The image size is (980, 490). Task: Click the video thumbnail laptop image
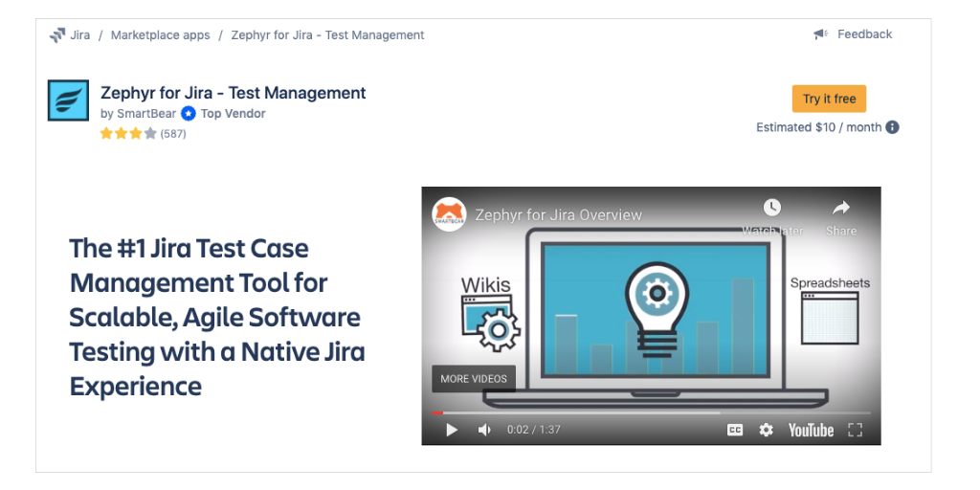(x=655, y=319)
